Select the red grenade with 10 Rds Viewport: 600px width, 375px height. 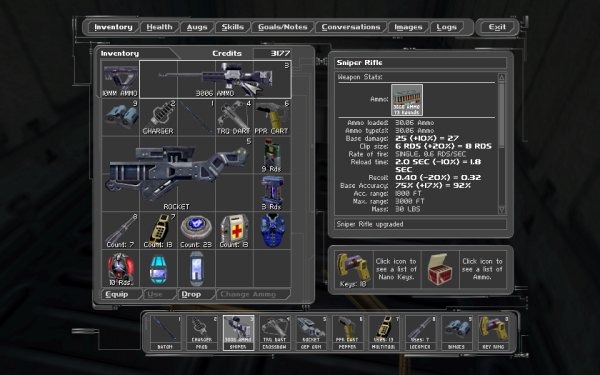(x=120, y=268)
